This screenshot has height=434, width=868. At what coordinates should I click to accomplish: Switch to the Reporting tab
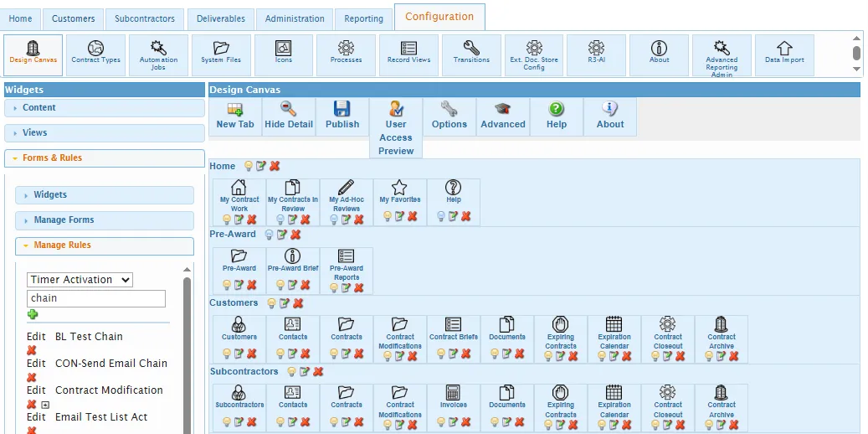pos(363,18)
